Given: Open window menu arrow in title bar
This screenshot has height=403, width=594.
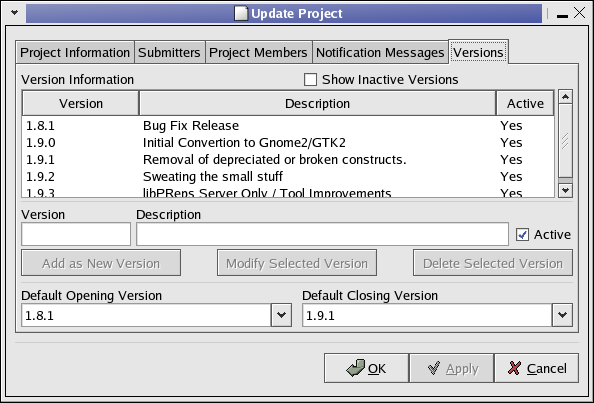Looking at the screenshot, I should pos(14,13).
